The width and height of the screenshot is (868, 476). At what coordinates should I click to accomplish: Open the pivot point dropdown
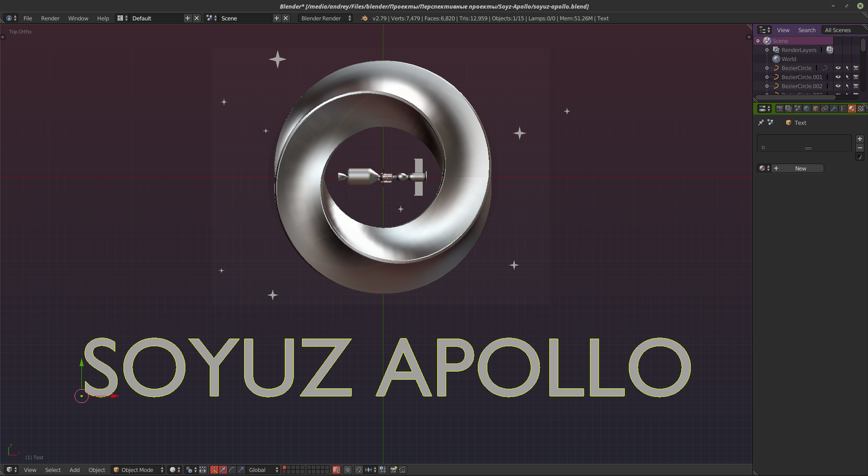tap(191, 469)
